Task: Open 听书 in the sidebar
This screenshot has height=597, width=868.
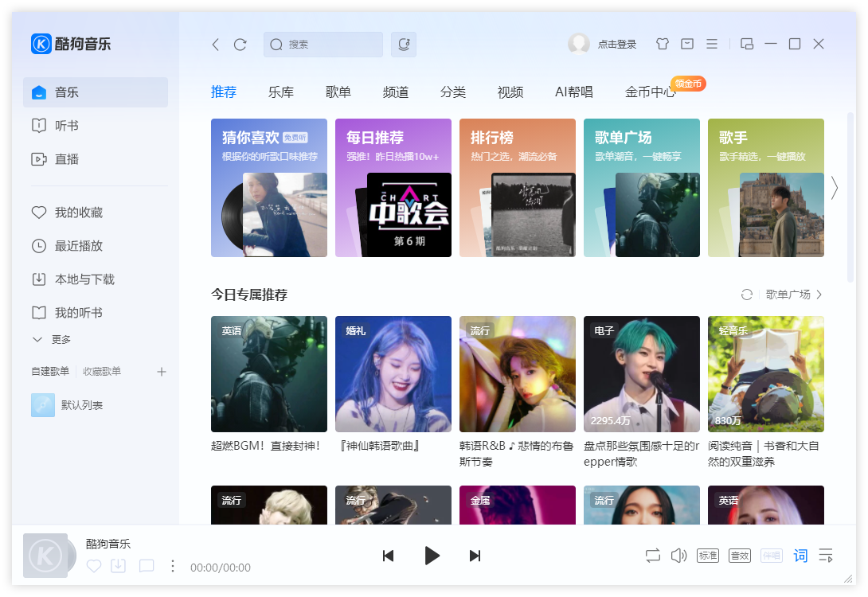Action: tap(96, 126)
